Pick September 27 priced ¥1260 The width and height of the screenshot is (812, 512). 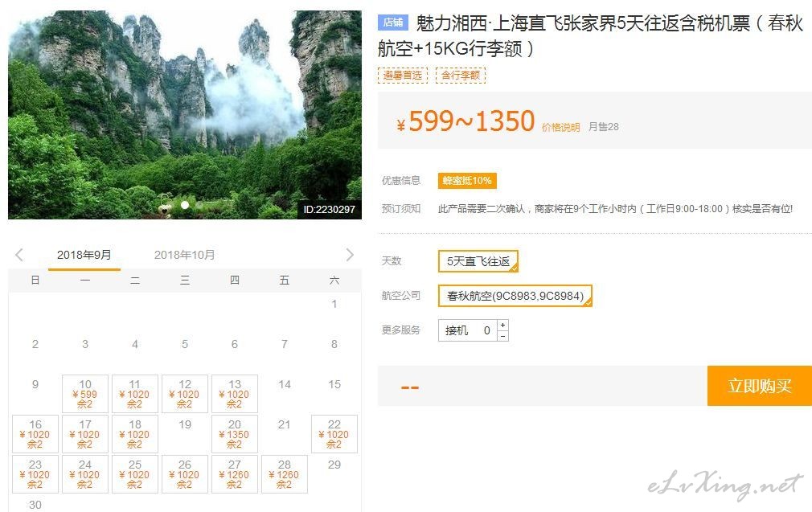235,474
